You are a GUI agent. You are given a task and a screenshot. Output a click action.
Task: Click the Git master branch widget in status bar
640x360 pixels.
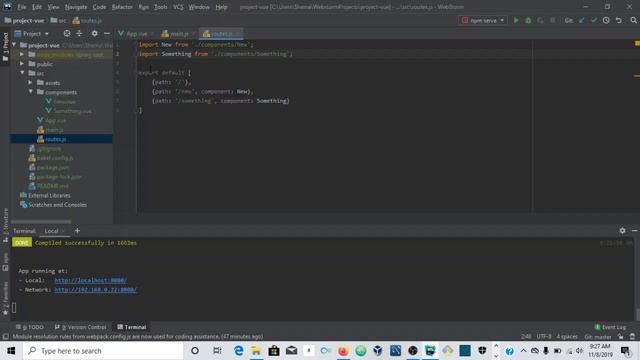[598, 337]
